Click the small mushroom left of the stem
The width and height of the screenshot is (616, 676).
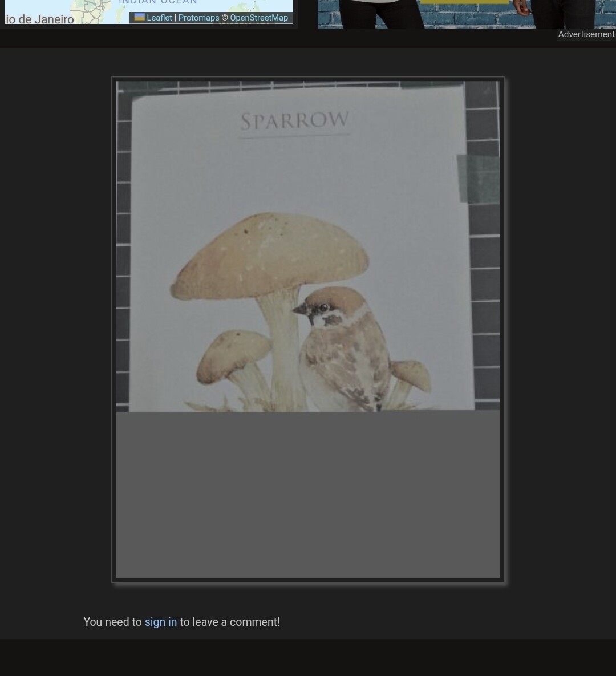[x=234, y=356]
